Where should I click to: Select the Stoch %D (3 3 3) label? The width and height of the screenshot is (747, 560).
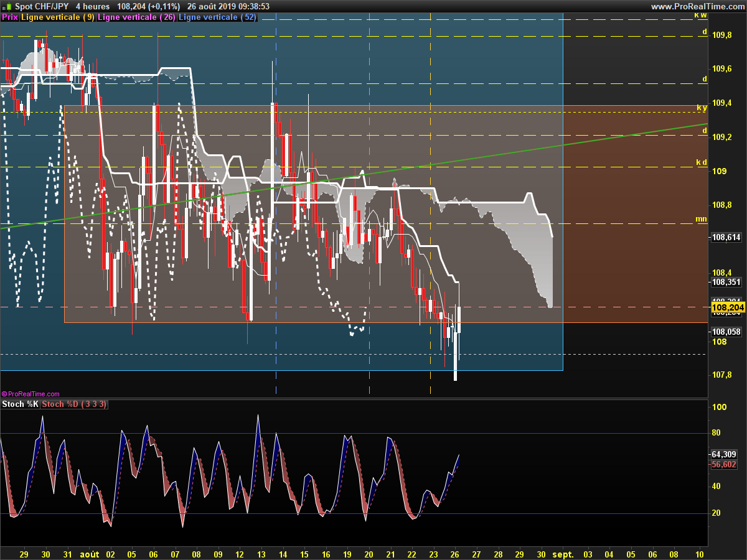click(x=75, y=404)
